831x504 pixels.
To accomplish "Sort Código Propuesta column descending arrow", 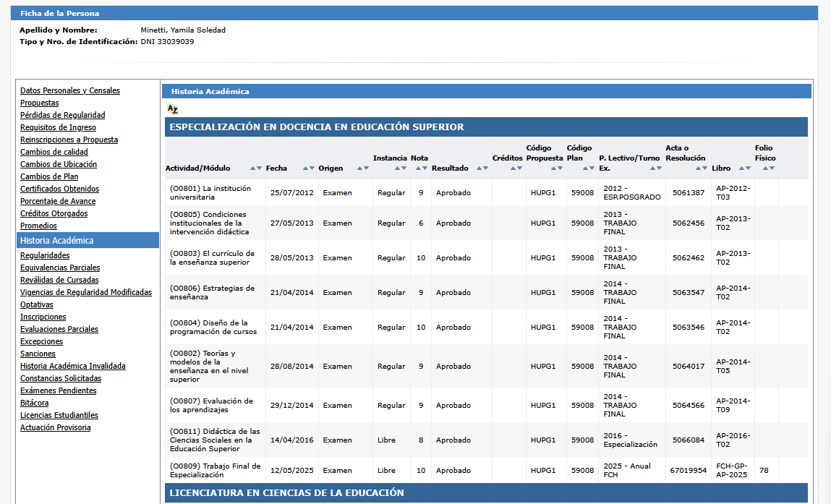I will 560,168.
